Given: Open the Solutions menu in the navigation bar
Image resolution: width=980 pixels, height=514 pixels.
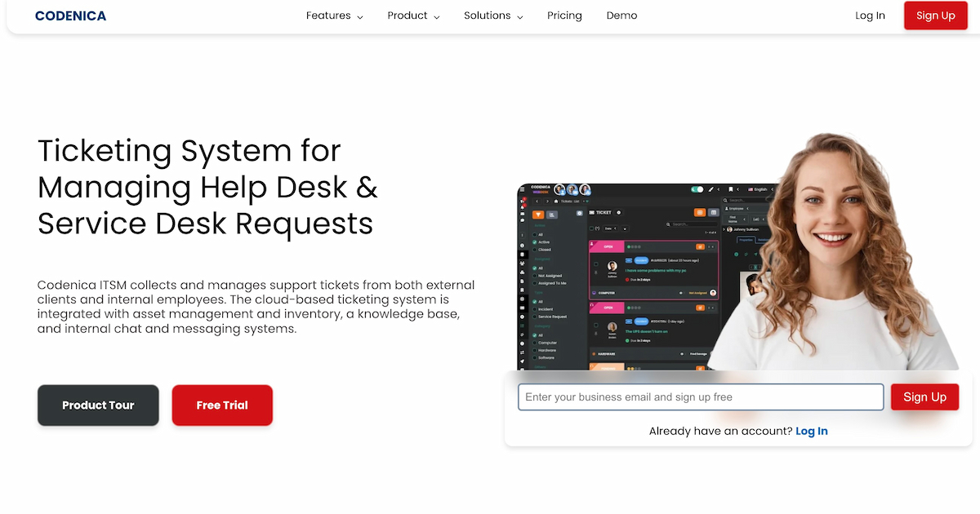Looking at the screenshot, I should point(488,16).
